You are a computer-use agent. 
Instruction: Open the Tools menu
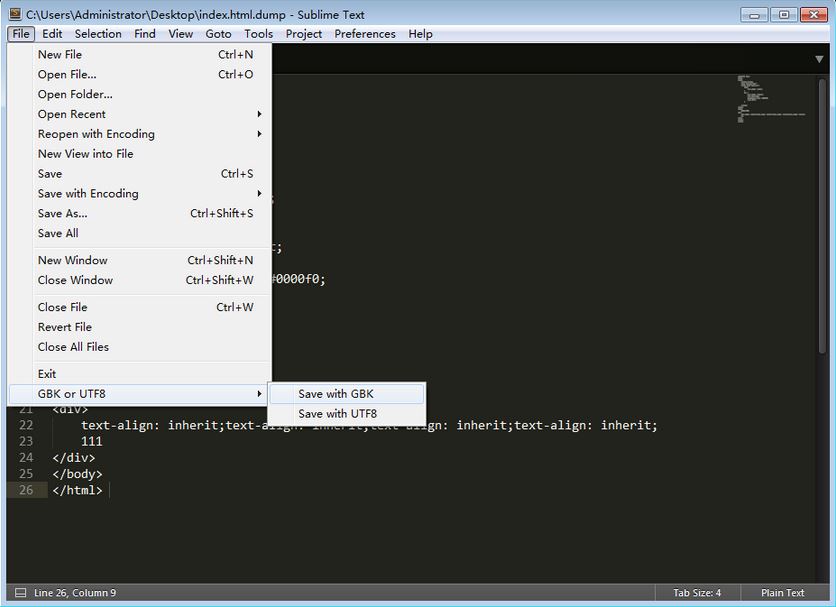click(259, 34)
